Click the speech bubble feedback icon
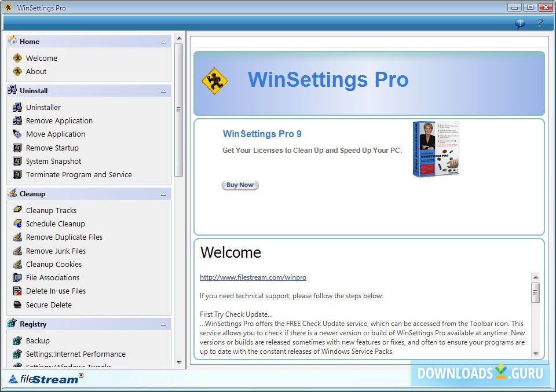Screen dimensions: 556x392 click(520, 23)
